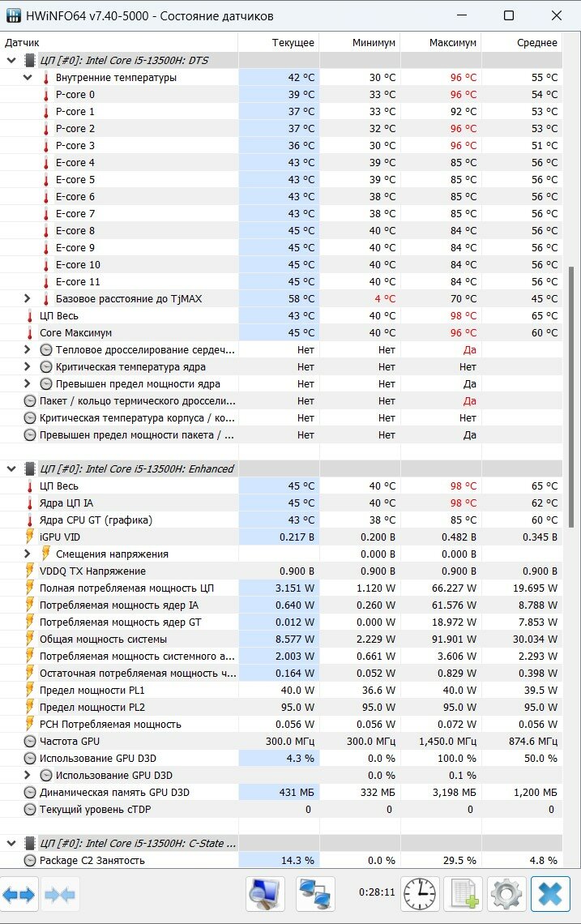Click the lightning icon for iGPU VID
The height and width of the screenshot is (924, 581).
click(x=30, y=537)
